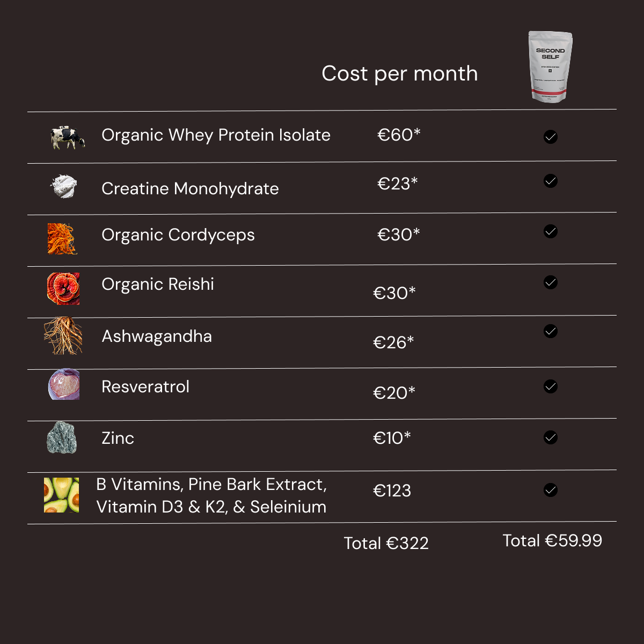The height and width of the screenshot is (644, 644).
Task: Click the €123 price for B Vitamins
Action: [392, 491]
